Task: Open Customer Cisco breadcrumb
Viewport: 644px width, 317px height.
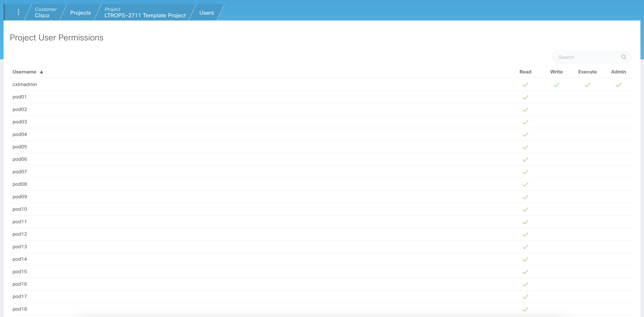Action: (x=46, y=12)
